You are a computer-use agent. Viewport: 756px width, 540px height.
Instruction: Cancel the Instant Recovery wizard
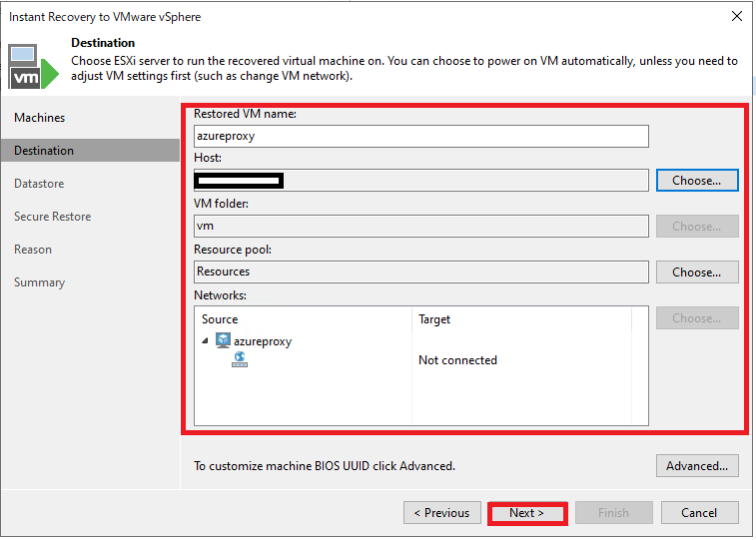tap(699, 512)
